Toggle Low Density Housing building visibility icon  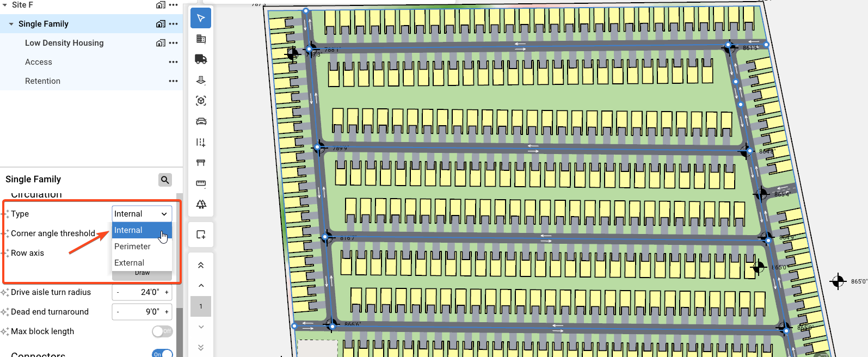click(x=160, y=43)
